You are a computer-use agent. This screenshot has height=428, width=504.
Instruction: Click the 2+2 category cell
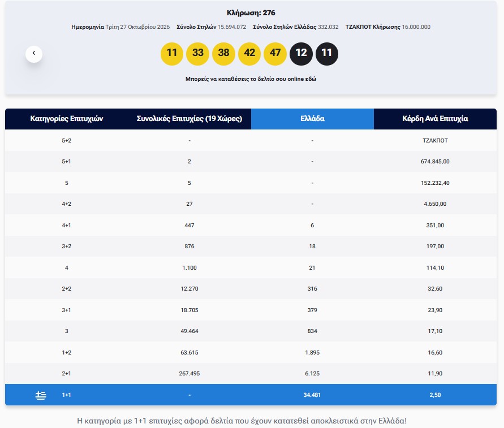pyautogui.click(x=67, y=289)
